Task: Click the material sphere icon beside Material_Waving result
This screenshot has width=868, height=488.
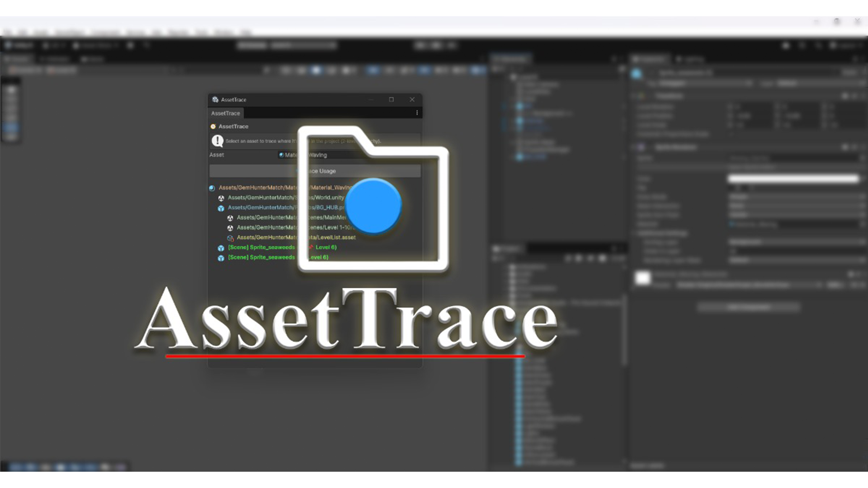Action: point(212,188)
